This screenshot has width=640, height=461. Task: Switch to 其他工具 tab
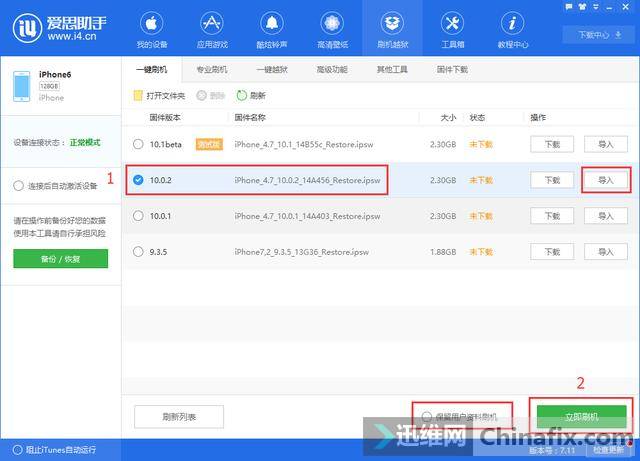[392, 70]
